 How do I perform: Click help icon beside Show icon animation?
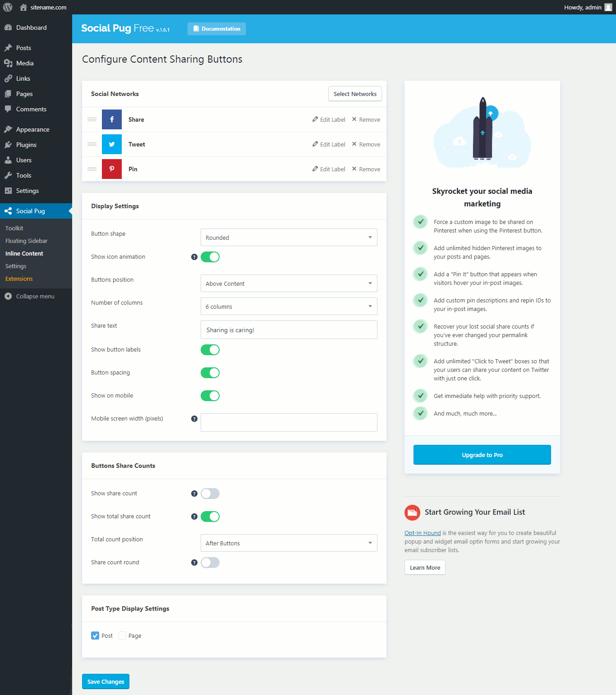click(x=194, y=257)
